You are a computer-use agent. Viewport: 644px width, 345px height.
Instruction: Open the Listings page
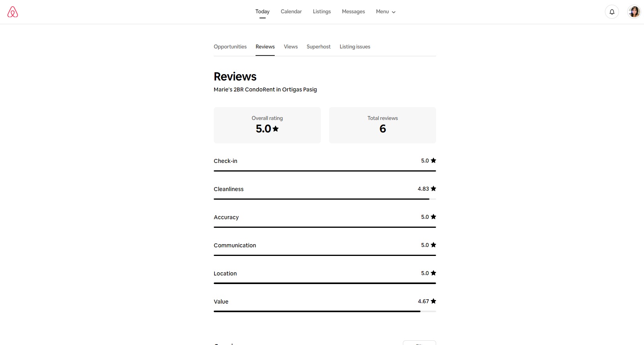[322, 12]
